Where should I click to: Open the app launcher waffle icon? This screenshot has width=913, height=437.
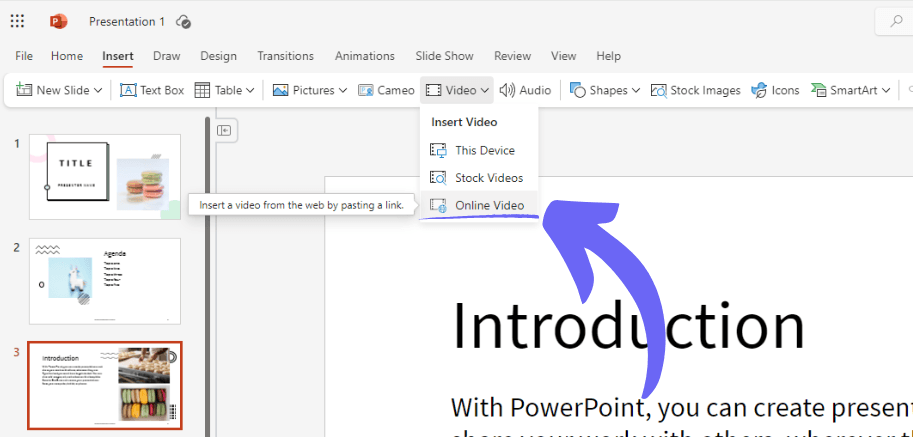point(18,21)
